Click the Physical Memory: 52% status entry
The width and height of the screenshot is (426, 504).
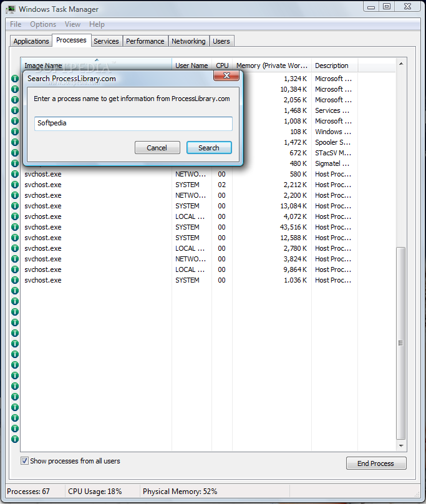[180, 491]
